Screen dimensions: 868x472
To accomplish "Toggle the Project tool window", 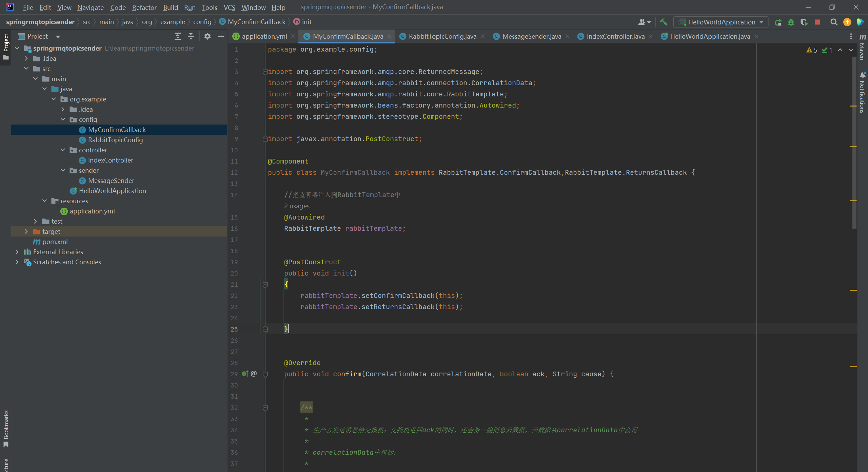I will (x=6, y=46).
